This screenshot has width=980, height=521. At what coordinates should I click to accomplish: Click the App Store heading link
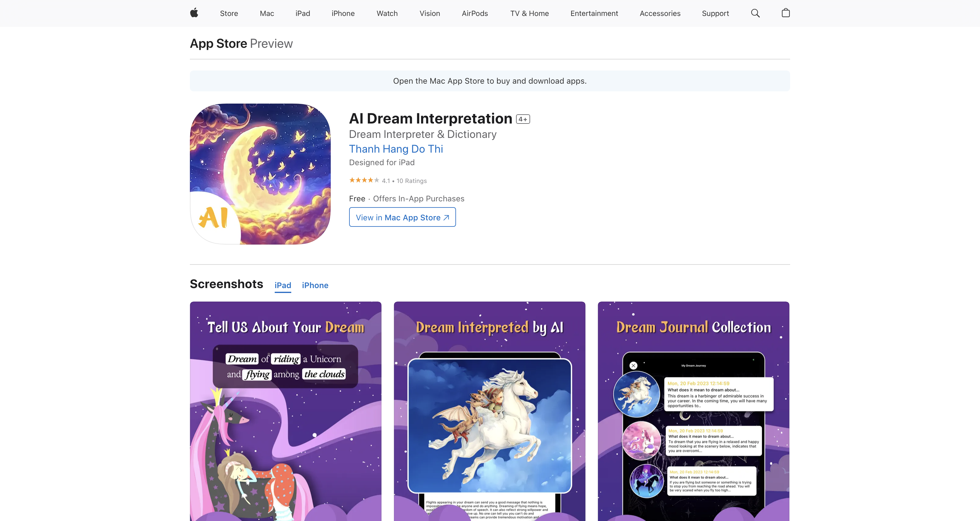[218, 44]
